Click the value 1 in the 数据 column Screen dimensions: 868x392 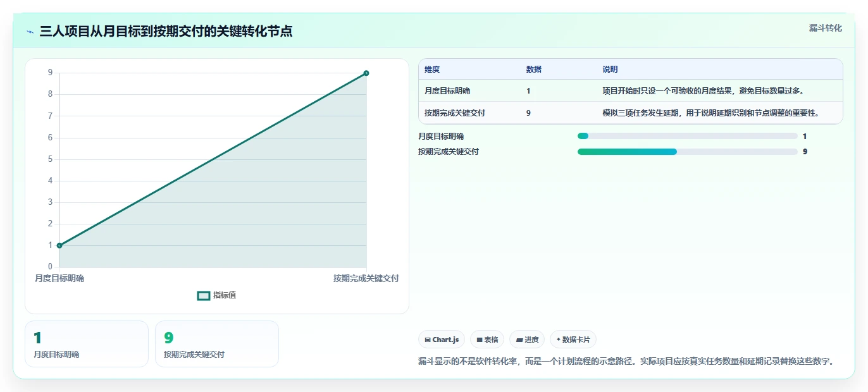528,91
